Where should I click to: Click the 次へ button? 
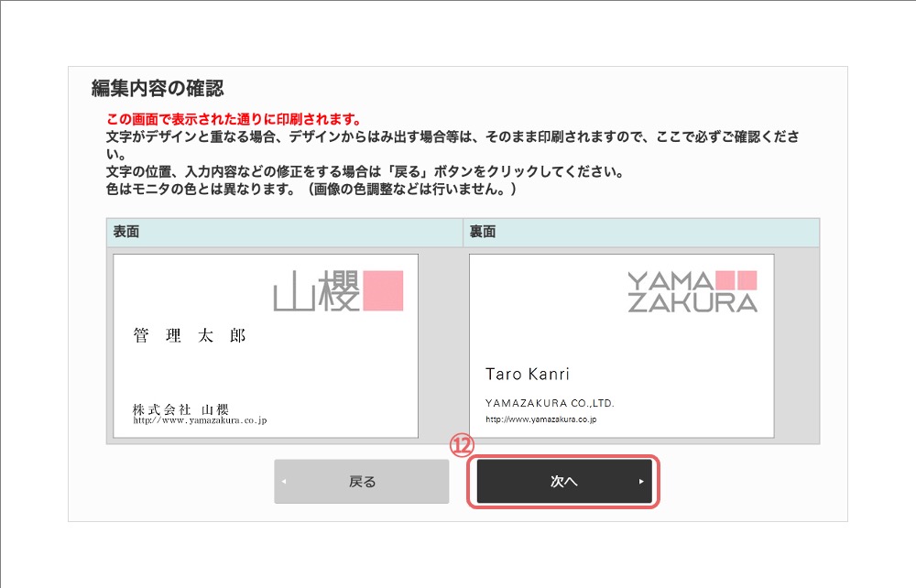564,481
